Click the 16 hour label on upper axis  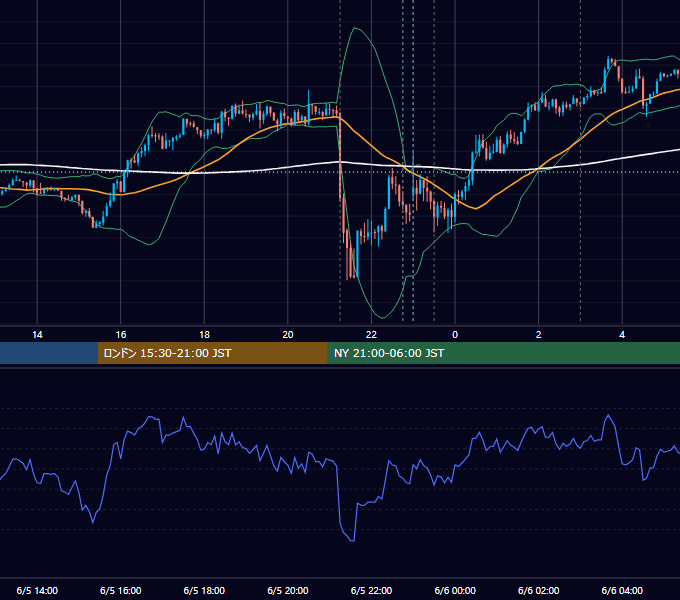[x=121, y=335]
